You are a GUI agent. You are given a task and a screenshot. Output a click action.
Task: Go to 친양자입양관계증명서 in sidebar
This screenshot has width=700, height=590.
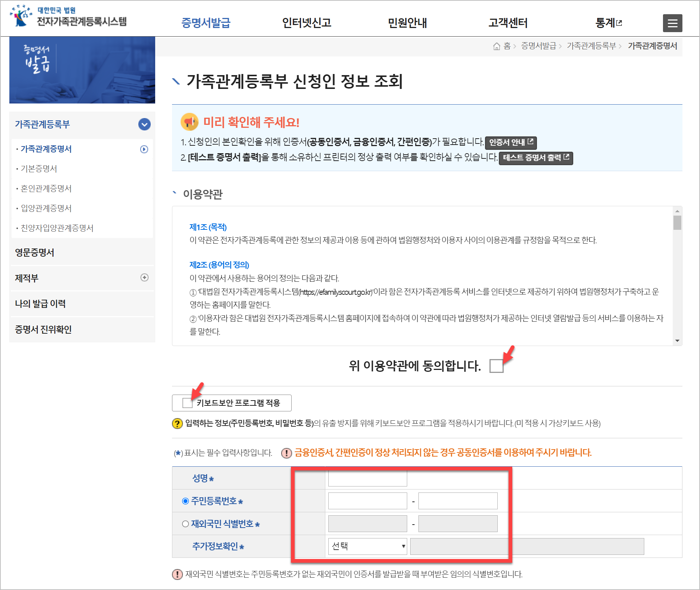pos(57,228)
